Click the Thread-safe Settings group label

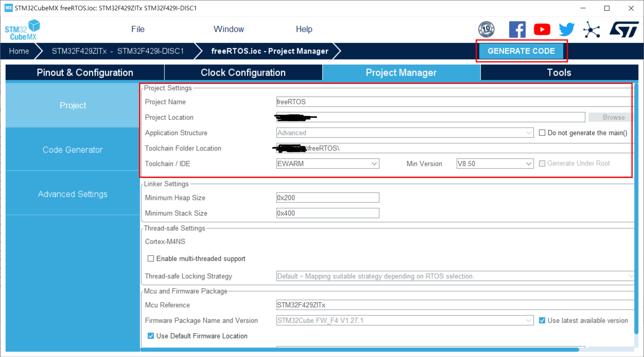pos(175,228)
